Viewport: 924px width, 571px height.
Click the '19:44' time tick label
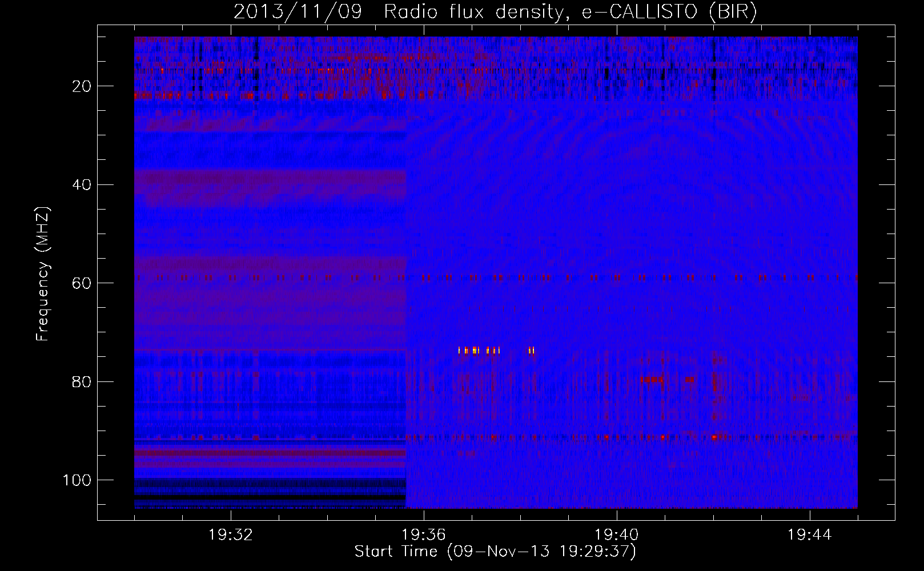point(809,535)
